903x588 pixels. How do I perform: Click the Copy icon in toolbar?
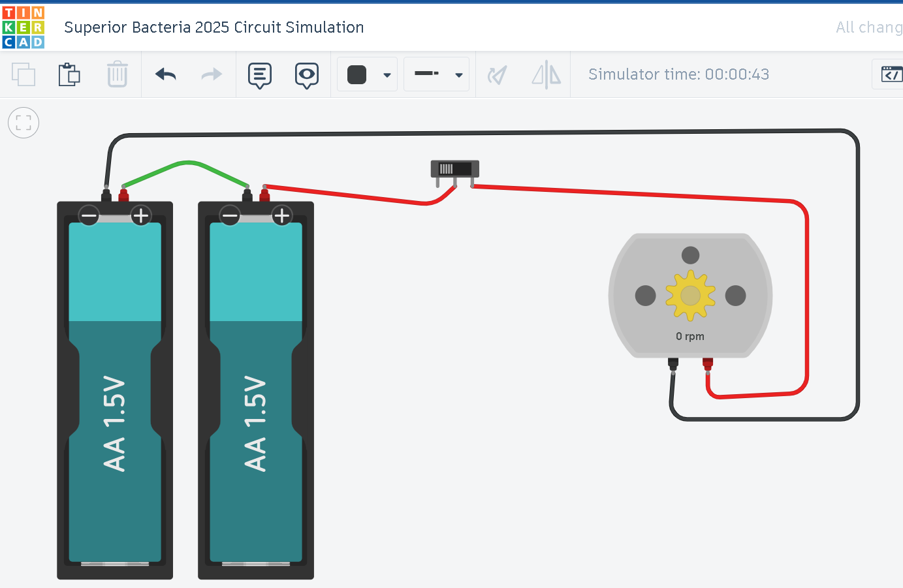coord(24,74)
